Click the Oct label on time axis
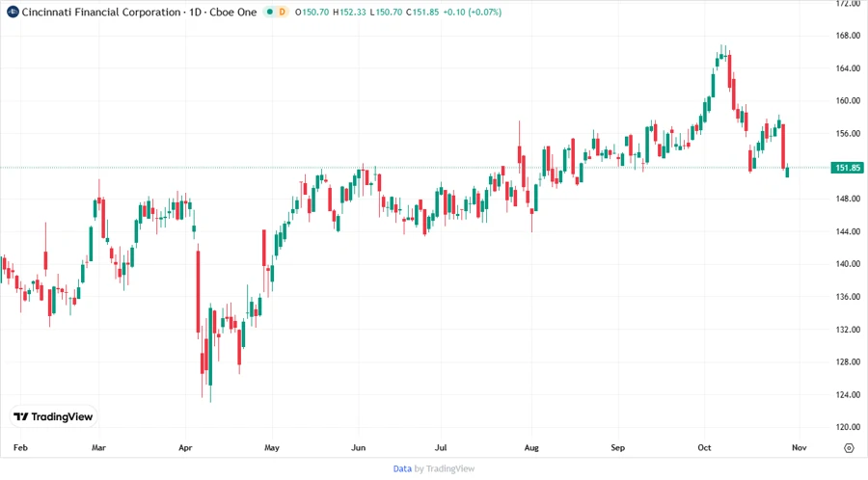Screen dimensions: 868x480 pos(704,447)
